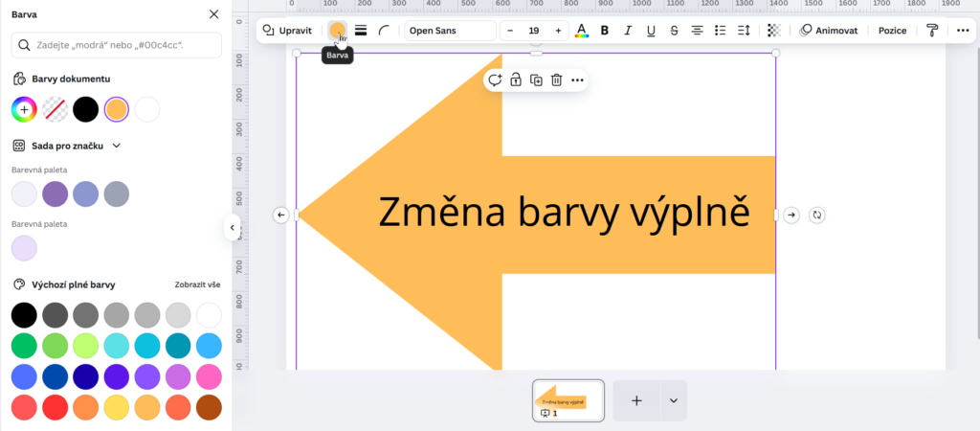Open the transparency setting
The width and height of the screenshot is (980, 431).
[x=774, y=31]
